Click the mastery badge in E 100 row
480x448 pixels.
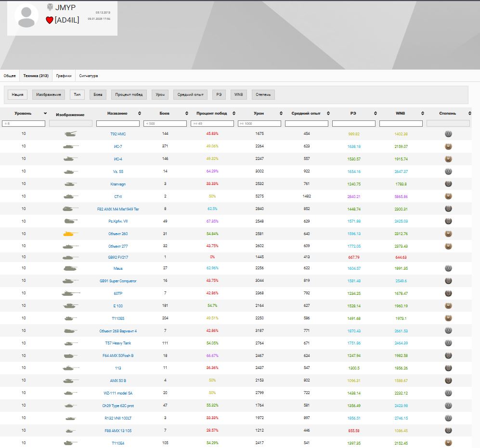click(x=448, y=305)
